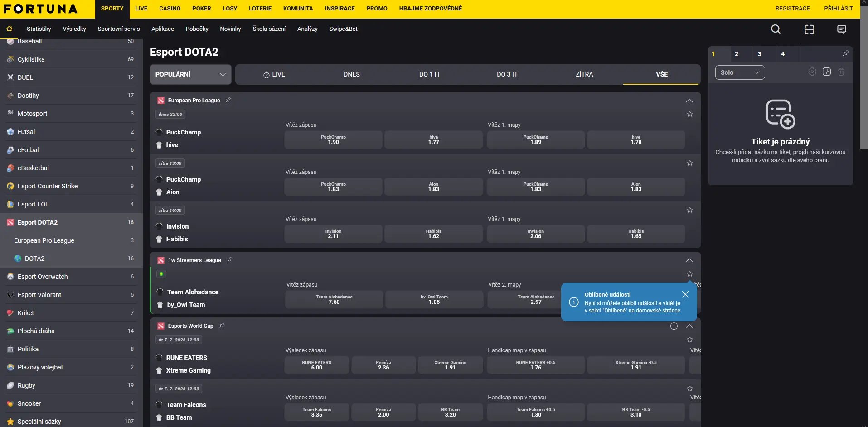Viewport: 868px width, 427px height.
Task: Select the VŠE filter tab
Action: pyautogui.click(x=662, y=74)
